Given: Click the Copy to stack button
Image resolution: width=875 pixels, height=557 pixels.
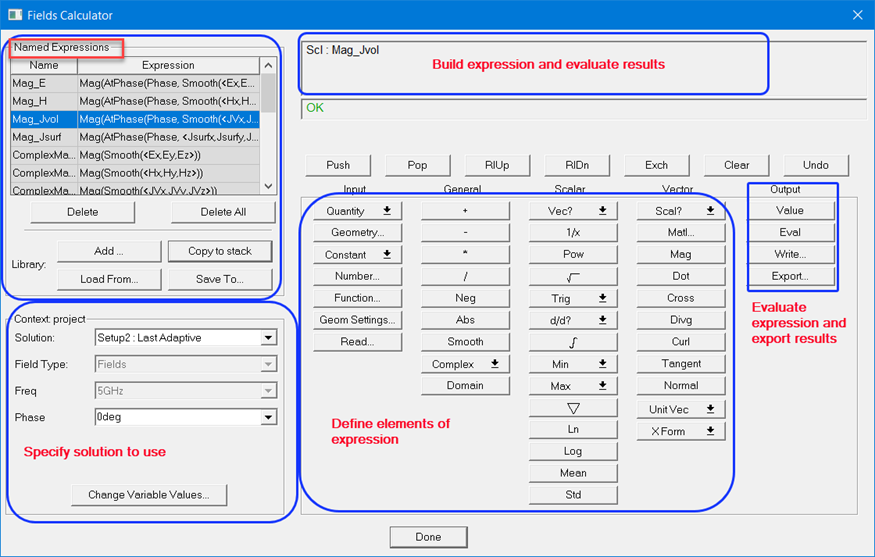Looking at the screenshot, I should tap(220, 251).
